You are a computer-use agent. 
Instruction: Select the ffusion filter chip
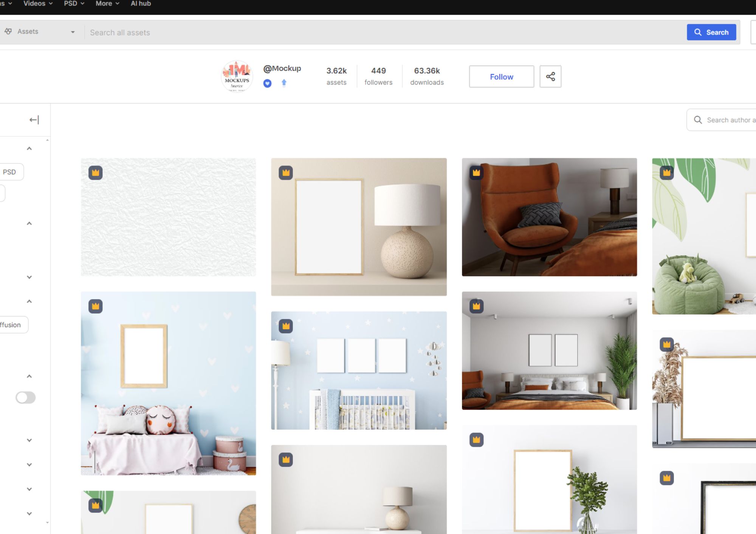[x=11, y=325]
